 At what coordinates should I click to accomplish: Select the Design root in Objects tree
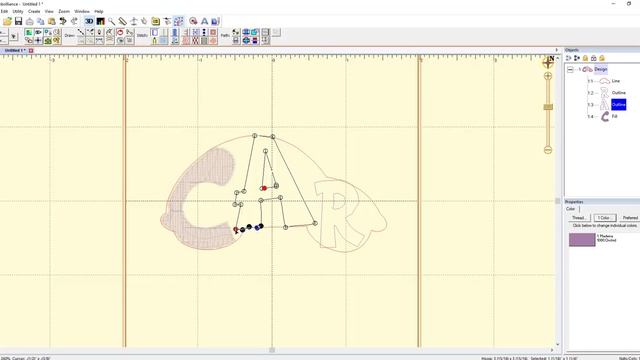(x=600, y=69)
